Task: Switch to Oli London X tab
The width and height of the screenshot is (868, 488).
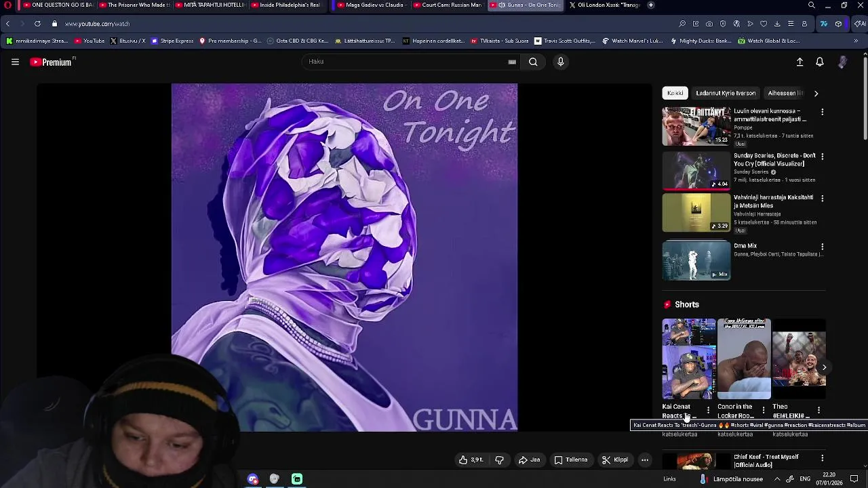Action: [604, 5]
